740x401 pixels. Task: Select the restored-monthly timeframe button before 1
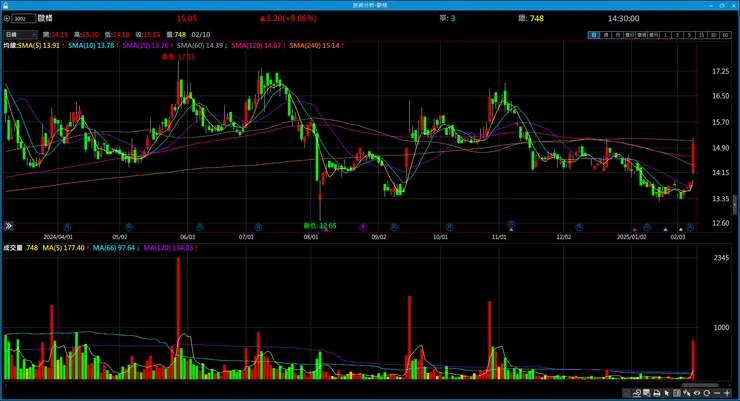[x=654, y=35]
